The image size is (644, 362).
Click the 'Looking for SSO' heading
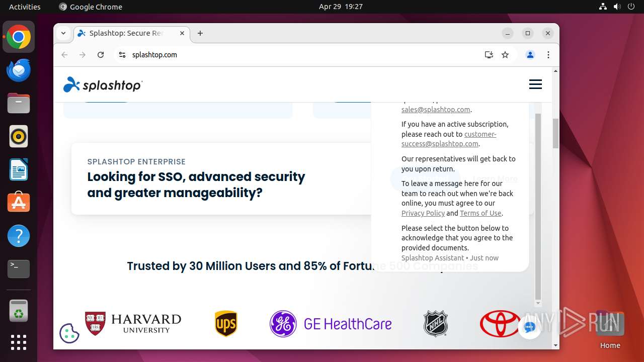pyautogui.click(x=196, y=185)
